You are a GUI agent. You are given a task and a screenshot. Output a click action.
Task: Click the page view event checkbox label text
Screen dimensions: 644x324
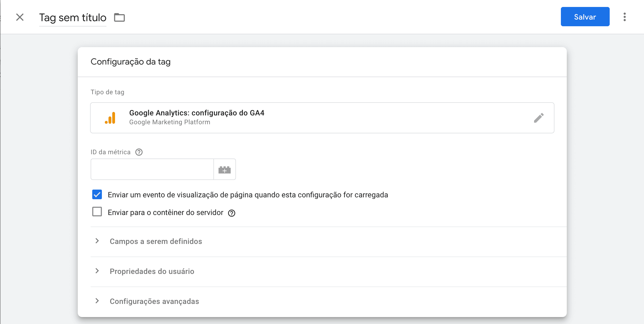point(248,195)
